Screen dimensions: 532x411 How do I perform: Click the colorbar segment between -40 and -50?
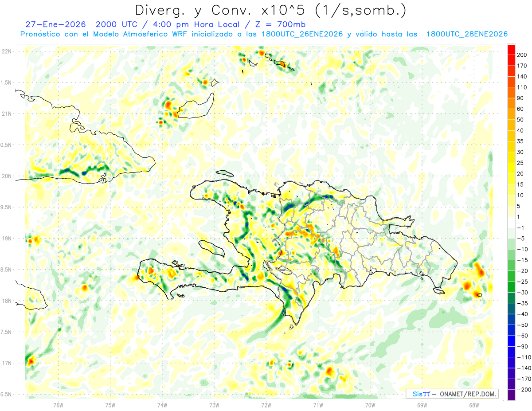pos(511,319)
